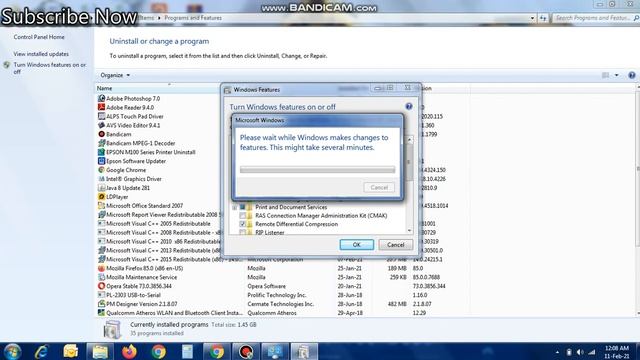The width and height of the screenshot is (640, 360).
Task: Click the Opera Stable 73.0.3856.344 icon
Action: pyautogui.click(x=101, y=286)
